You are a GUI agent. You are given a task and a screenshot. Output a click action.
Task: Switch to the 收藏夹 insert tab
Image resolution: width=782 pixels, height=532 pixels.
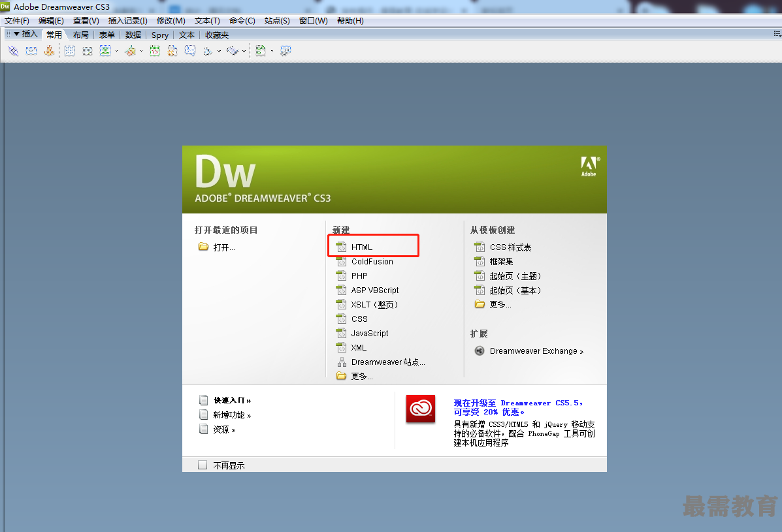[217, 35]
